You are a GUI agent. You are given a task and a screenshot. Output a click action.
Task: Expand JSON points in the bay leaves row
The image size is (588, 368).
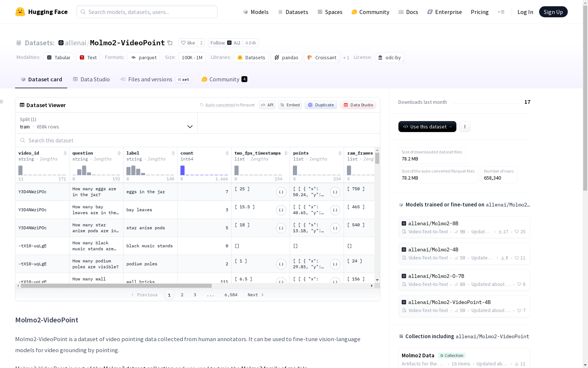click(x=335, y=210)
